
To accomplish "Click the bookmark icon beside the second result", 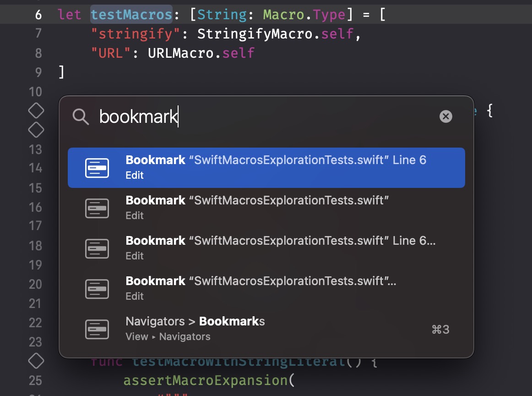I will [x=97, y=208].
